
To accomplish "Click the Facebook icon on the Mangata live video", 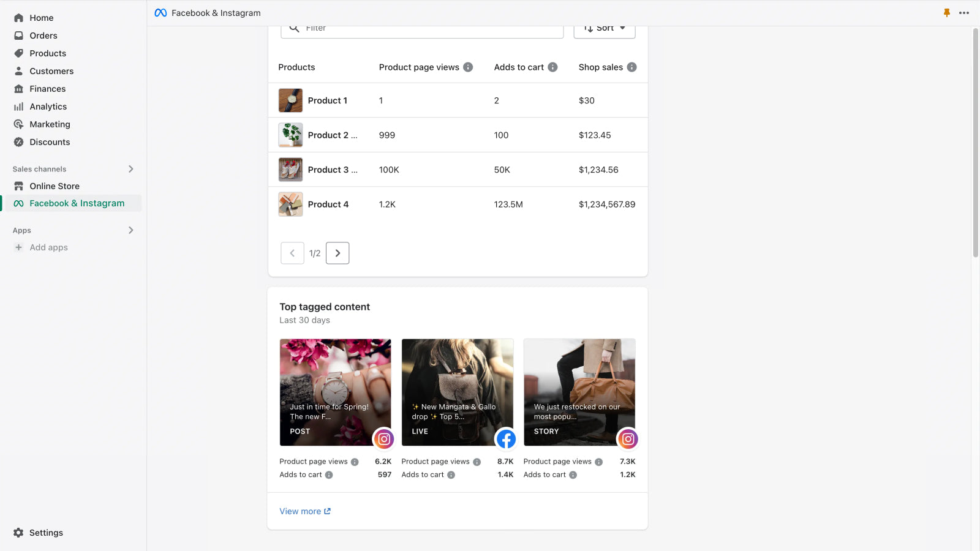I will click(506, 439).
